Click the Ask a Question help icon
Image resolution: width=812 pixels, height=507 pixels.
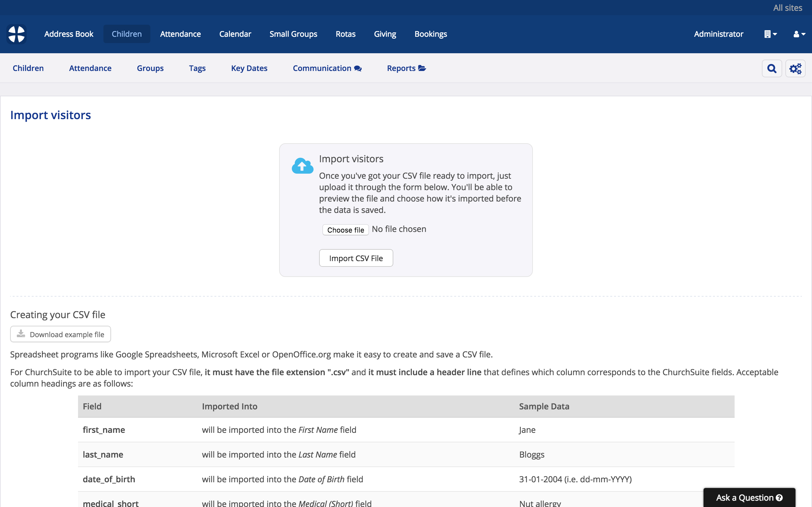coord(779,497)
